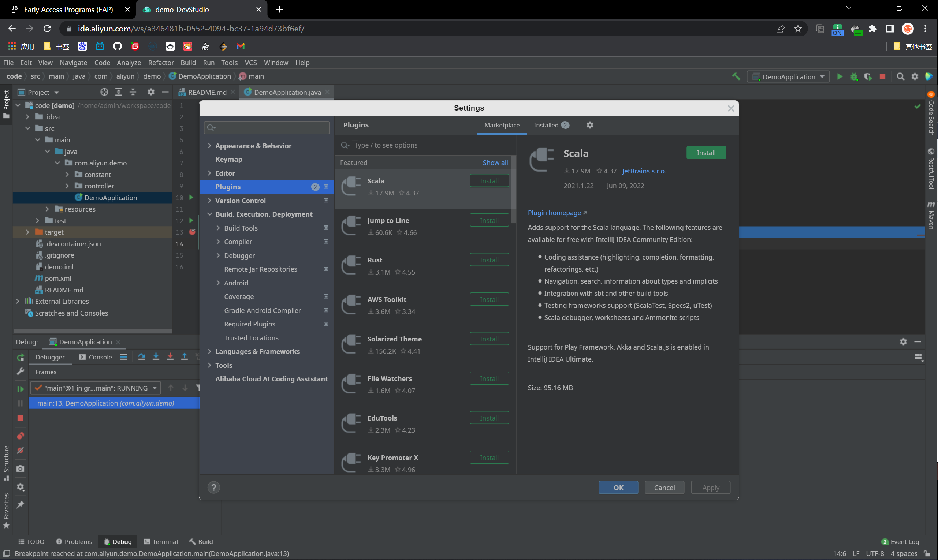Open the plugins settings gear icon

pyautogui.click(x=589, y=125)
